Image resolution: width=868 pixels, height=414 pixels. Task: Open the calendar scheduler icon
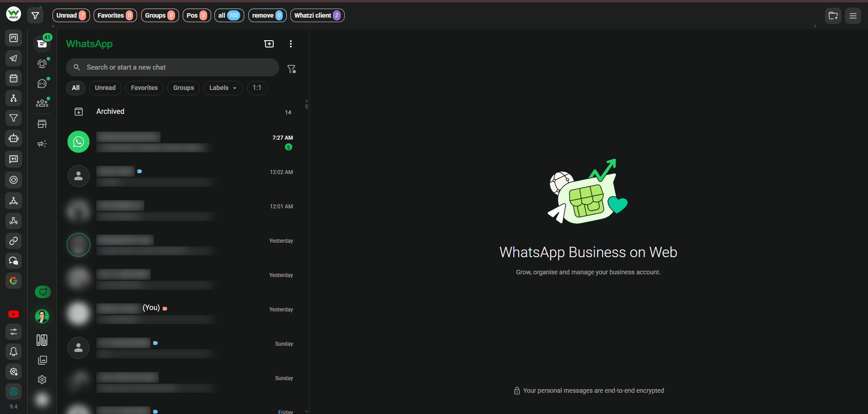click(14, 78)
